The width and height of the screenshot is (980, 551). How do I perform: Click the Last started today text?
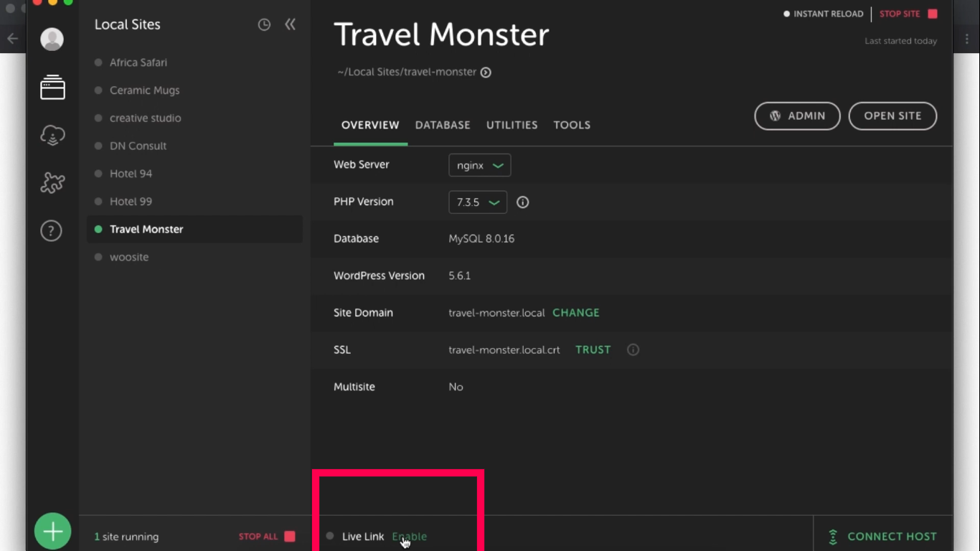[900, 41]
